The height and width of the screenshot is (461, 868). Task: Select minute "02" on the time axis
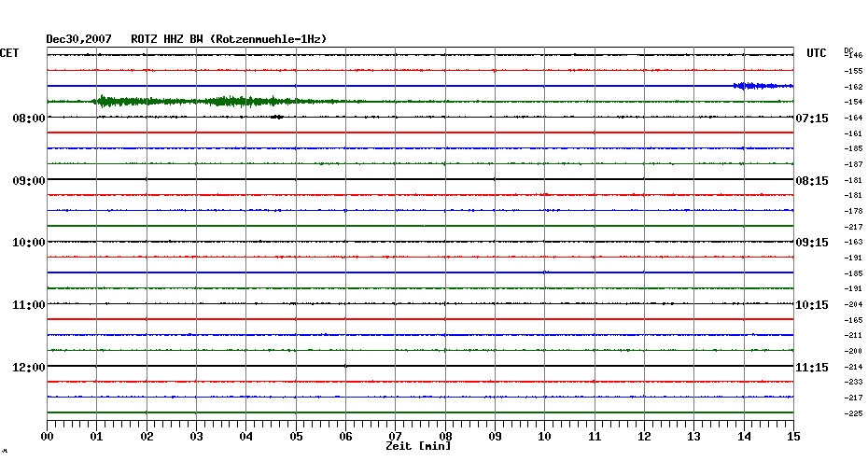(147, 437)
